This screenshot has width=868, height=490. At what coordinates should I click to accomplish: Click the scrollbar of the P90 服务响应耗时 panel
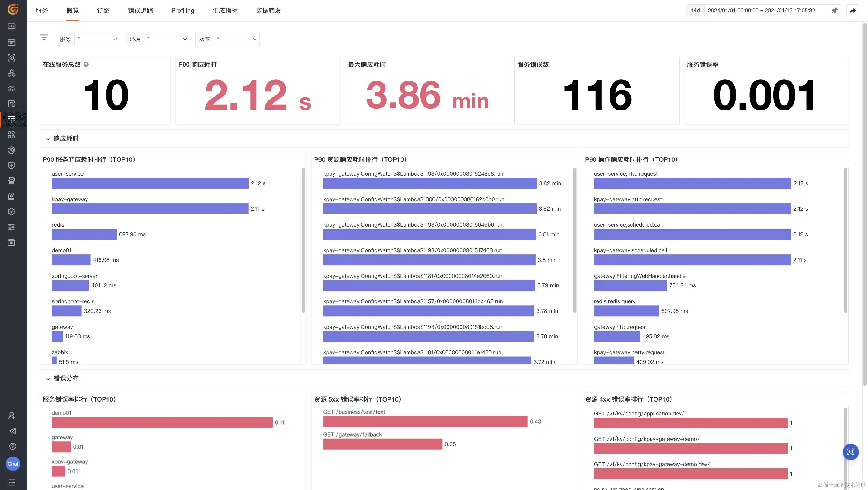pyautogui.click(x=303, y=240)
